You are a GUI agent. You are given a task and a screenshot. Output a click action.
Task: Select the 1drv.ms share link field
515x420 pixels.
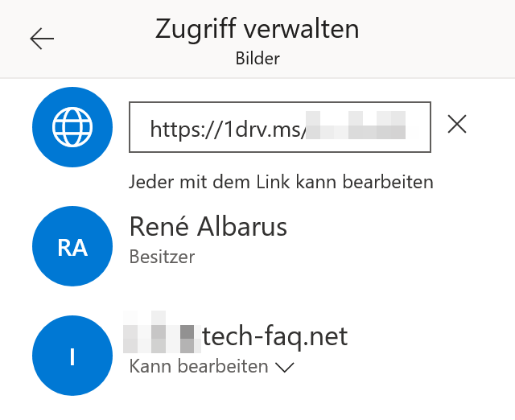tap(280, 127)
